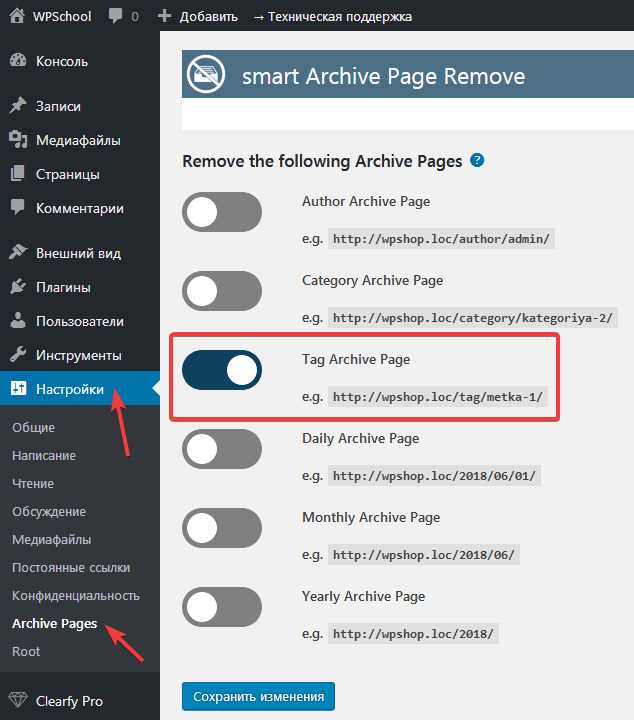The height and width of the screenshot is (720, 634).
Task: Click the Медиафайлы media icon in sidebar
Action: (18, 140)
